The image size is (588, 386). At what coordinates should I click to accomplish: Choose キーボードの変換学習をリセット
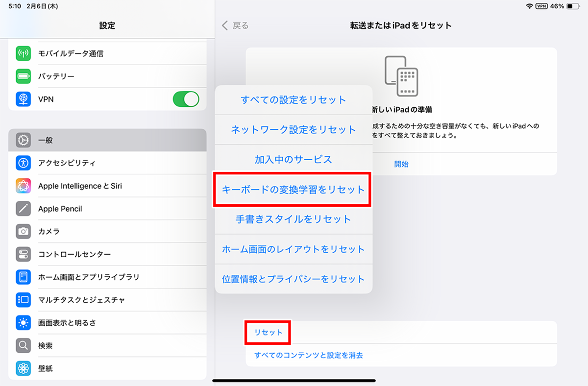pos(294,190)
